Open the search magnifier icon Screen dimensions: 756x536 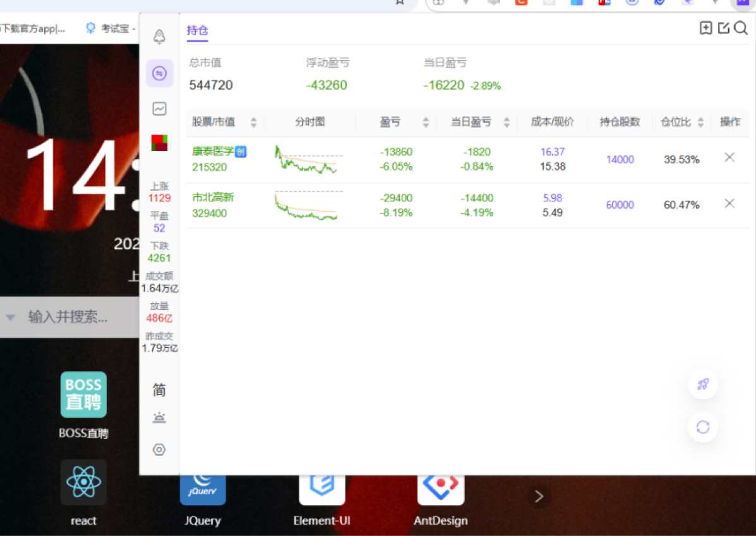coord(741,28)
